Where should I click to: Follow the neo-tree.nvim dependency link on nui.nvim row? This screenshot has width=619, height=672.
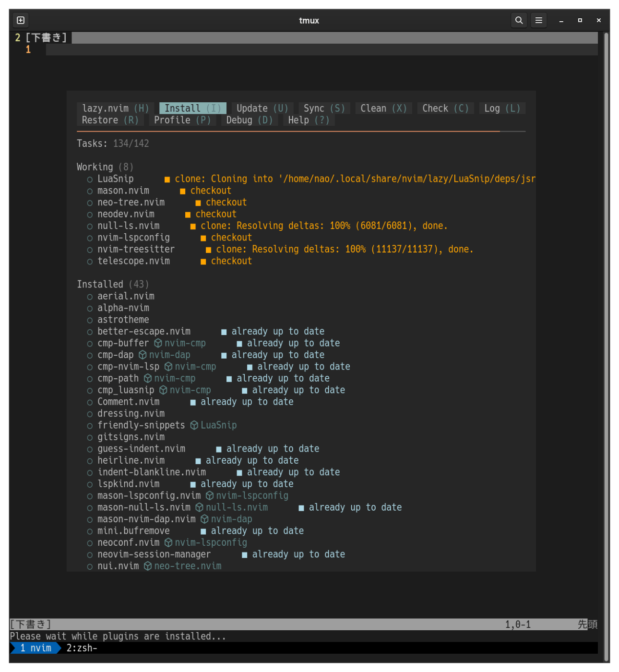(188, 566)
